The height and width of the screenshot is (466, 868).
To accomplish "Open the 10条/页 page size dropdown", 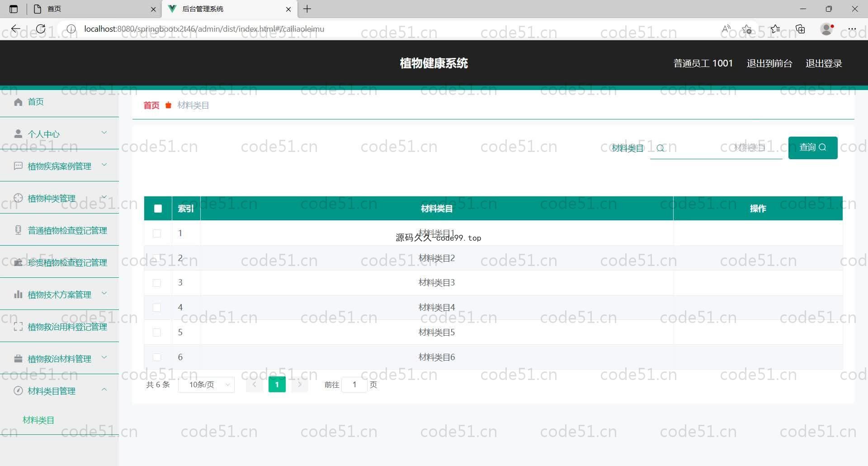I will tap(207, 385).
